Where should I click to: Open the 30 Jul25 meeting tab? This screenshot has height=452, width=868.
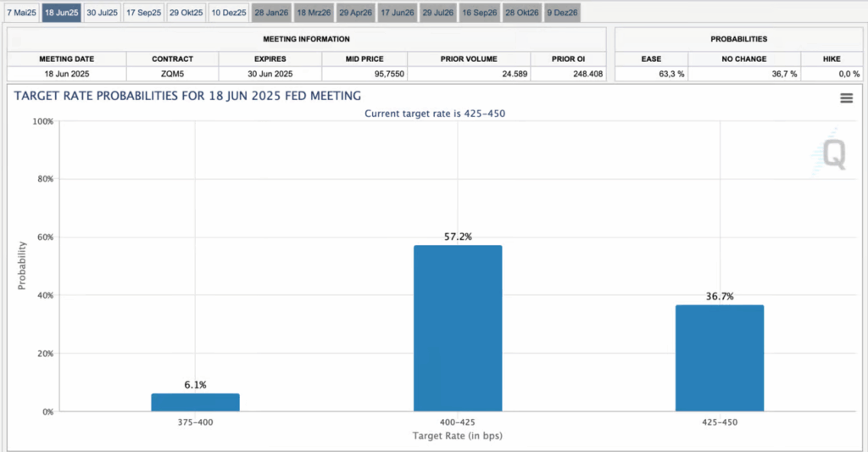[103, 13]
